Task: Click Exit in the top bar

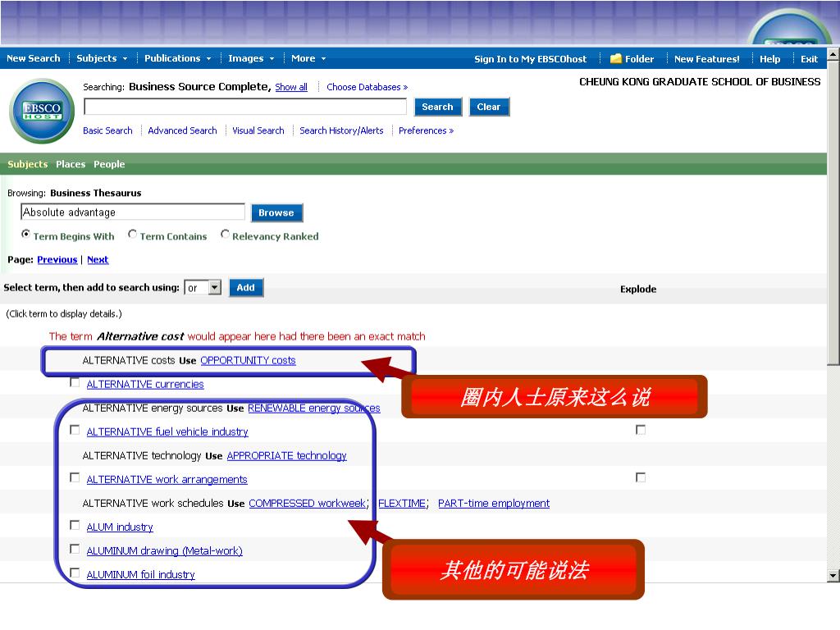Action: [809, 59]
